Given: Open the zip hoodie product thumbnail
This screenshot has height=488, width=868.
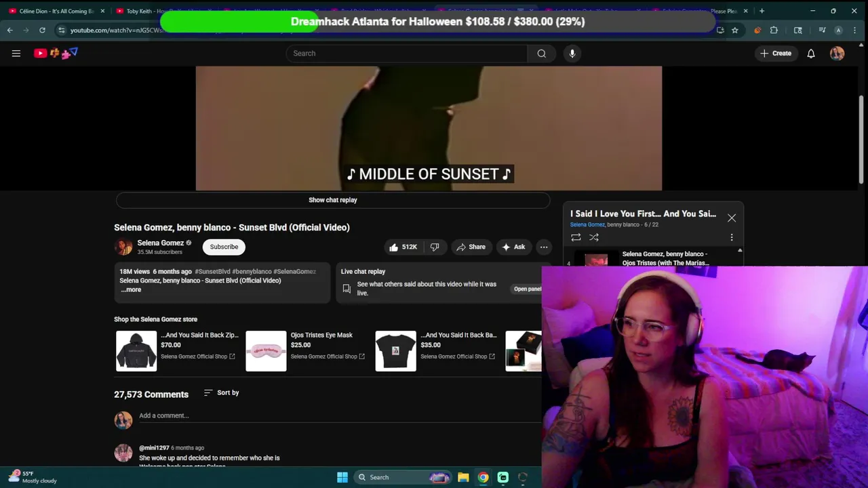Looking at the screenshot, I should [x=136, y=350].
